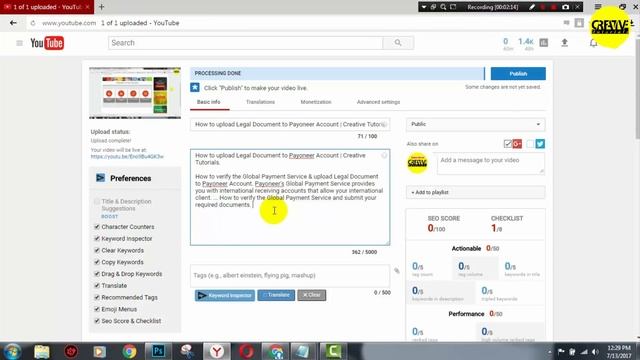Image resolution: width=640 pixels, height=360 pixels.
Task: Click the tag tools icon beside the tags field
Action: coord(397,271)
